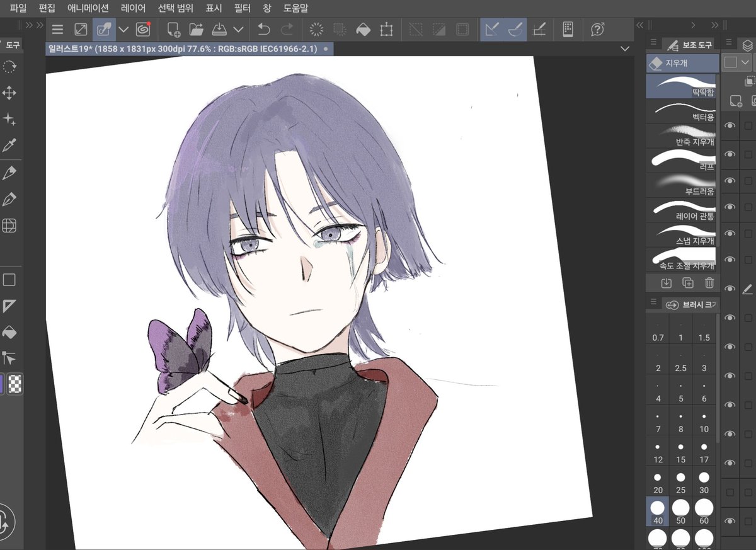
Task: Open the 선택 범위 menu
Action: click(176, 8)
